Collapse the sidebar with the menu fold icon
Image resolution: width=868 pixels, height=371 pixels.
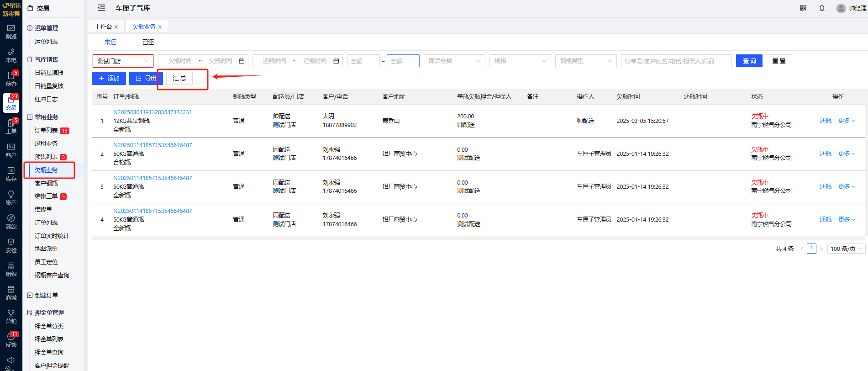[101, 8]
